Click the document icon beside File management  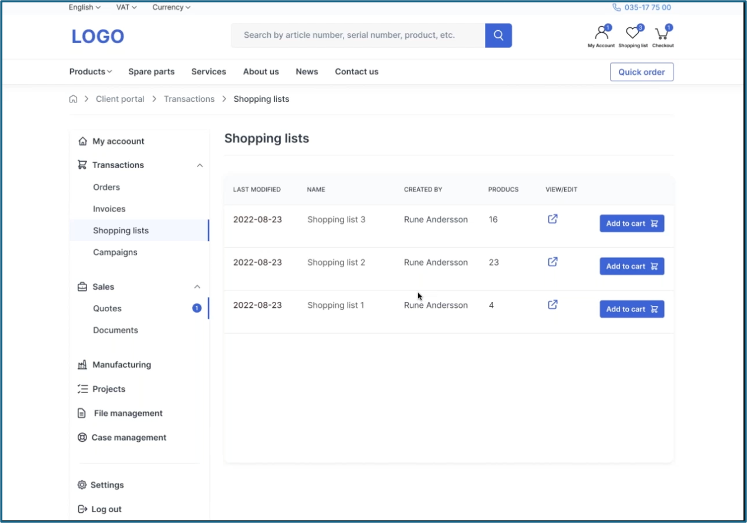point(82,413)
